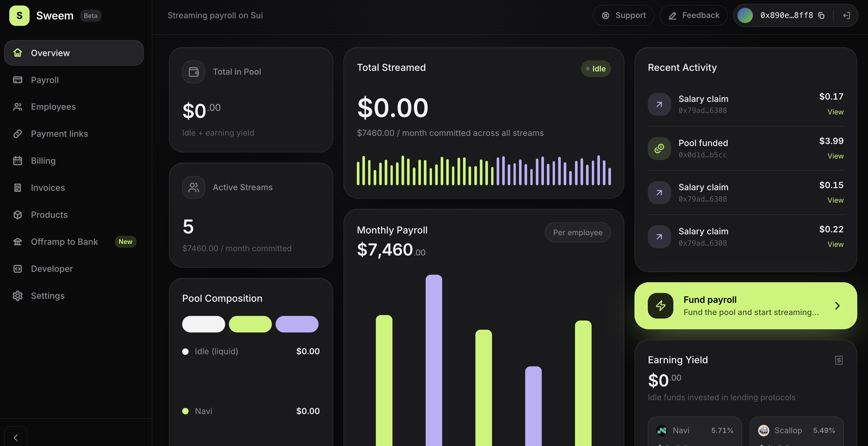Click the Offramp to Bank icon
Viewport: 868px width, 446px height.
[x=17, y=242]
